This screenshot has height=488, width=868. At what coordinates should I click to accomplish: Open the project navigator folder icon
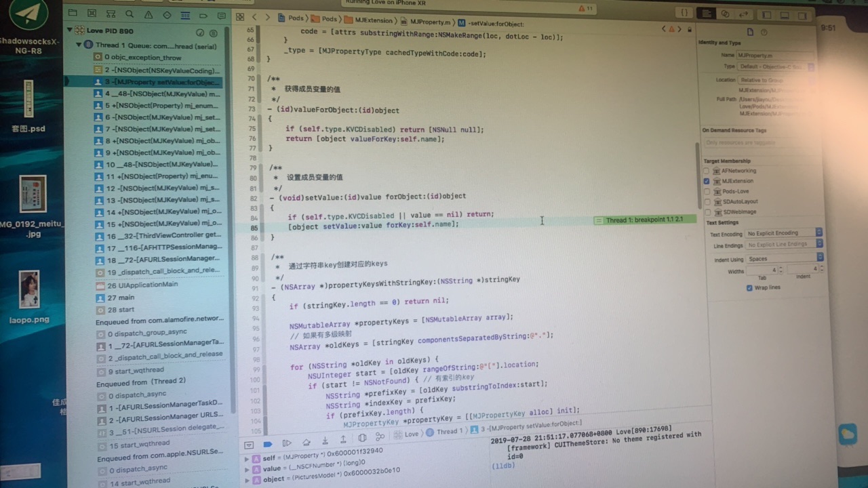click(73, 14)
